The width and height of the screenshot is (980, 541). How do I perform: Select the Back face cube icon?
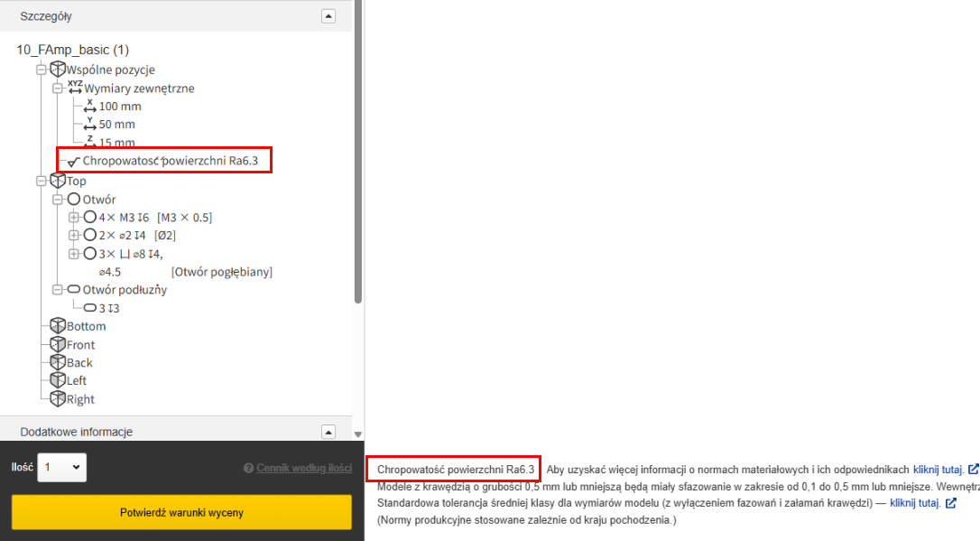pyautogui.click(x=58, y=363)
